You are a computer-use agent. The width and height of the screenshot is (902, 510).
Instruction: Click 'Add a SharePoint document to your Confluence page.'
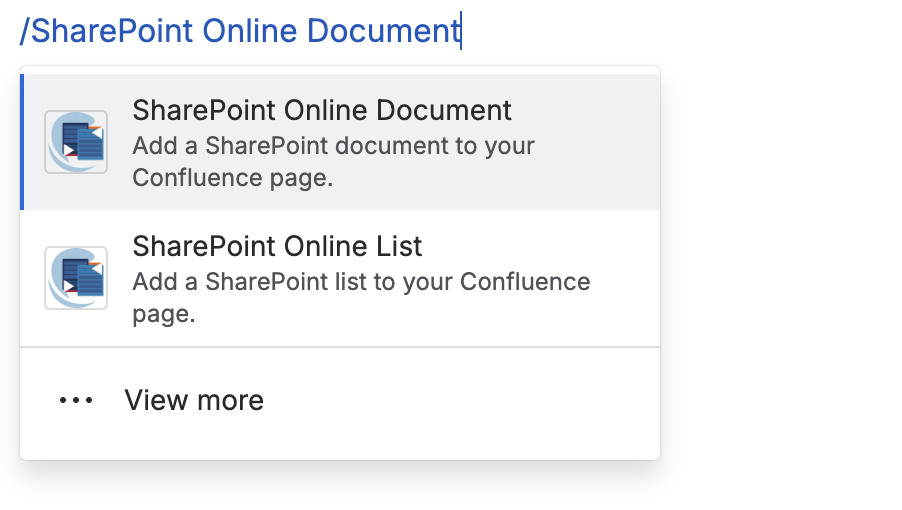[333, 162]
